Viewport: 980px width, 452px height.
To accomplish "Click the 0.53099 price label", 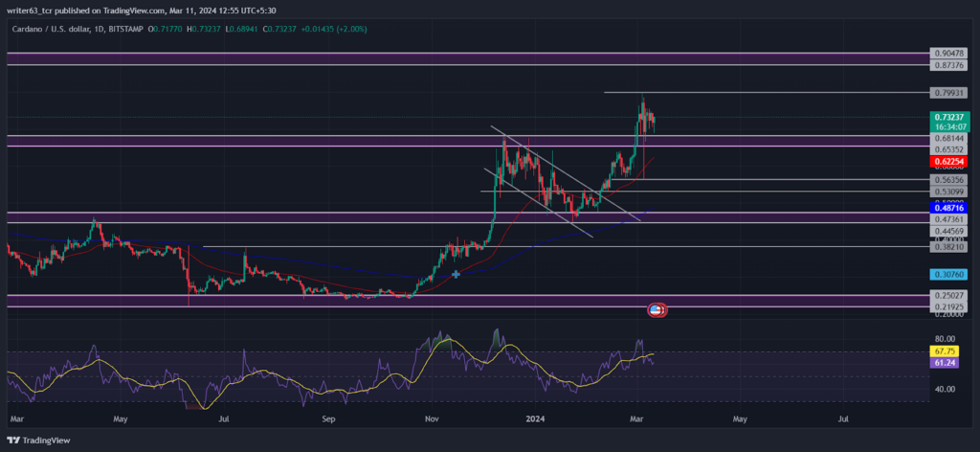I will (948, 192).
